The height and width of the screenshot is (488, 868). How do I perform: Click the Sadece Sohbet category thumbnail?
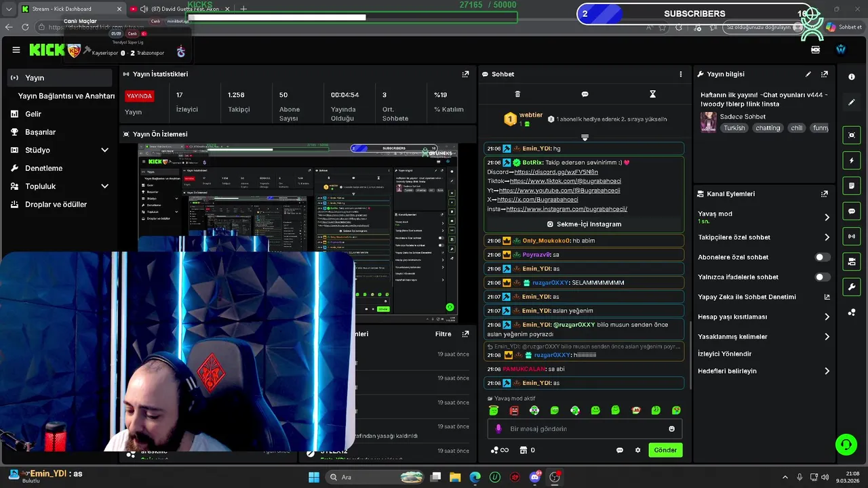[x=708, y=122]
